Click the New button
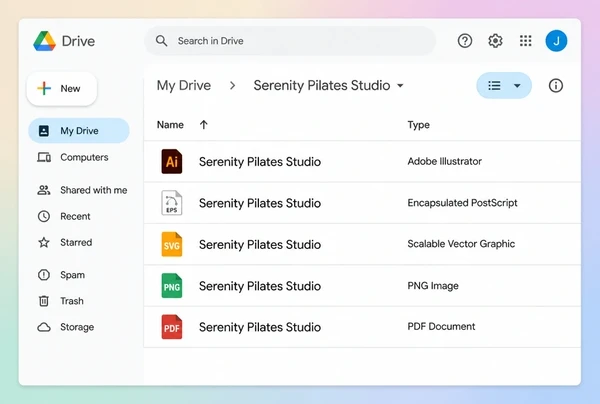The image size is (600, 404). tap(62, 88)
